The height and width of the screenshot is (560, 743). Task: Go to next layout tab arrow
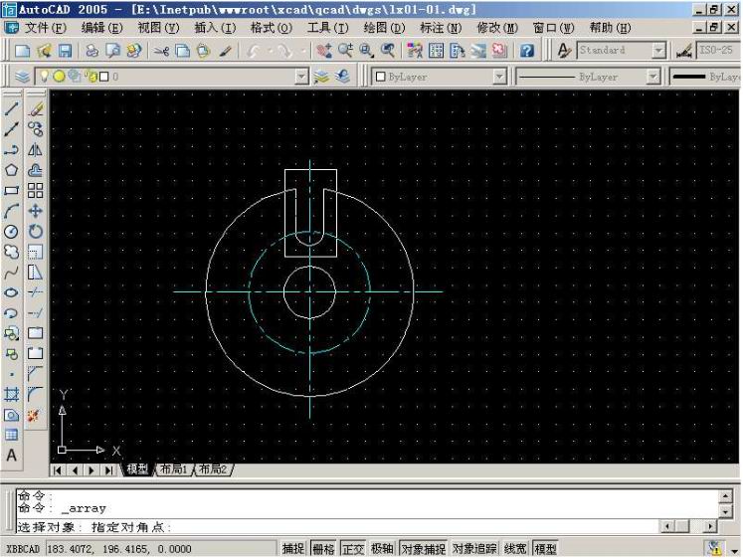pos(92,470)
